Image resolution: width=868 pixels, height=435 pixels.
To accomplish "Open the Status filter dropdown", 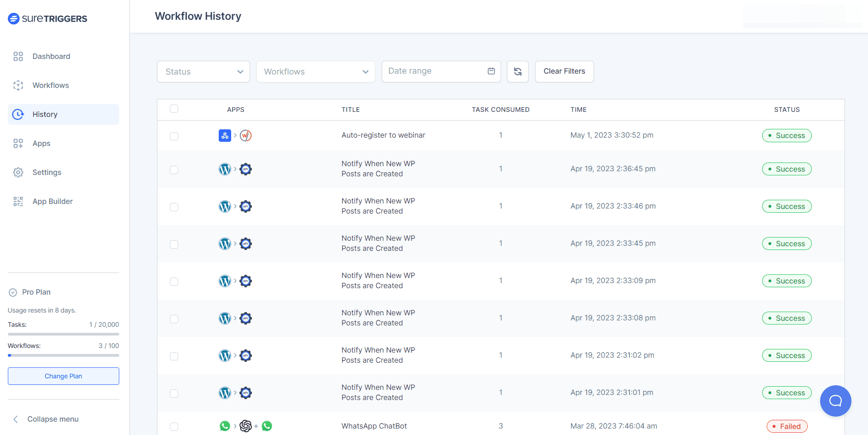I will pyautogui.click(x=204, y=71).
